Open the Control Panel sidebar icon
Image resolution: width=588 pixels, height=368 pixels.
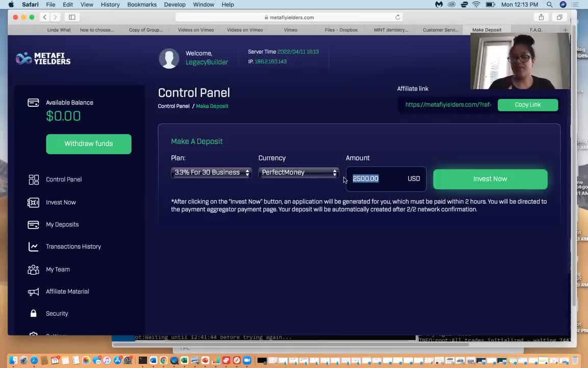click(33, 179)
